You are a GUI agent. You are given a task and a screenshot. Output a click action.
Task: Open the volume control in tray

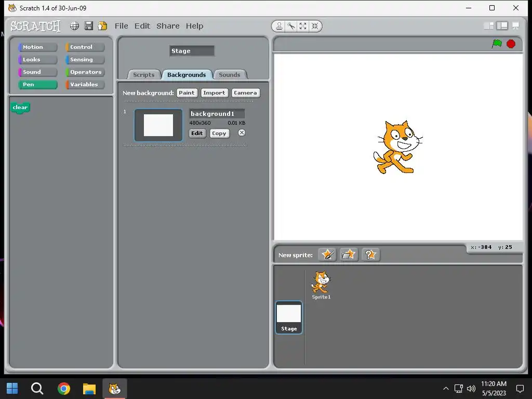(x=471, y=389)
